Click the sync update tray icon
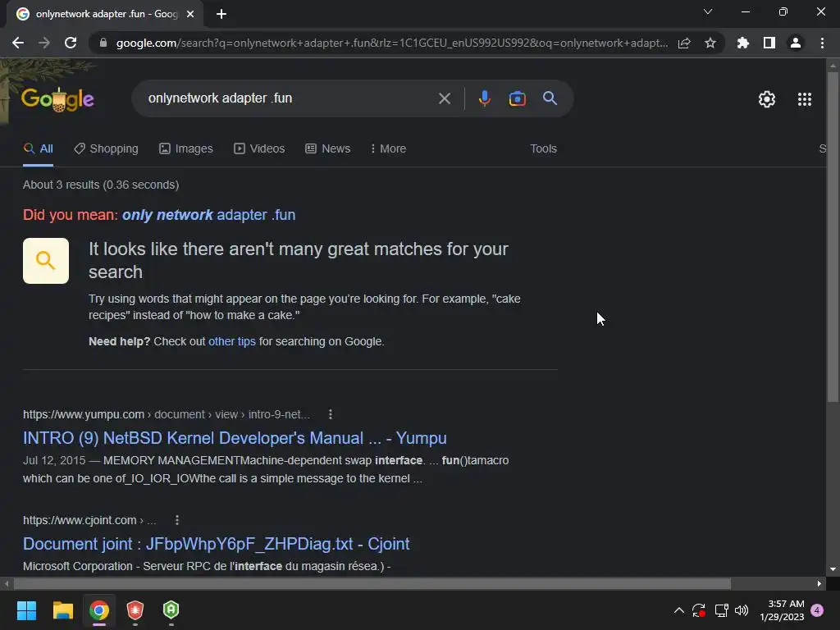 click(x=699, y=610)
